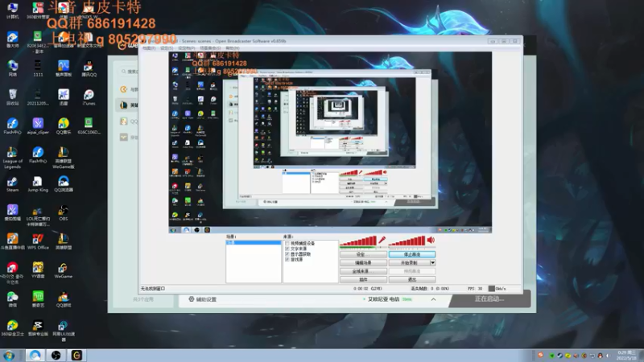Click the 正在启动... button in WeGame
This screenshot has width=644, height=362.
pyautogui.click(x=489, y=298)
